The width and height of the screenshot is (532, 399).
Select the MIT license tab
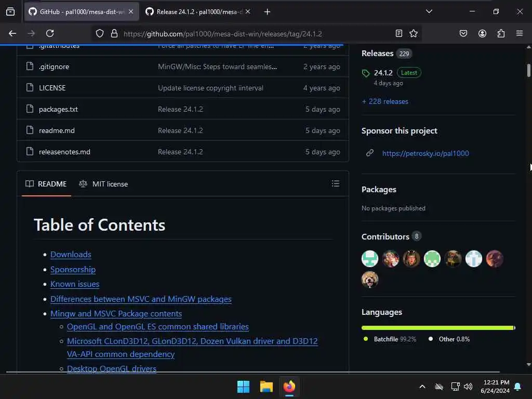[103, 184]
